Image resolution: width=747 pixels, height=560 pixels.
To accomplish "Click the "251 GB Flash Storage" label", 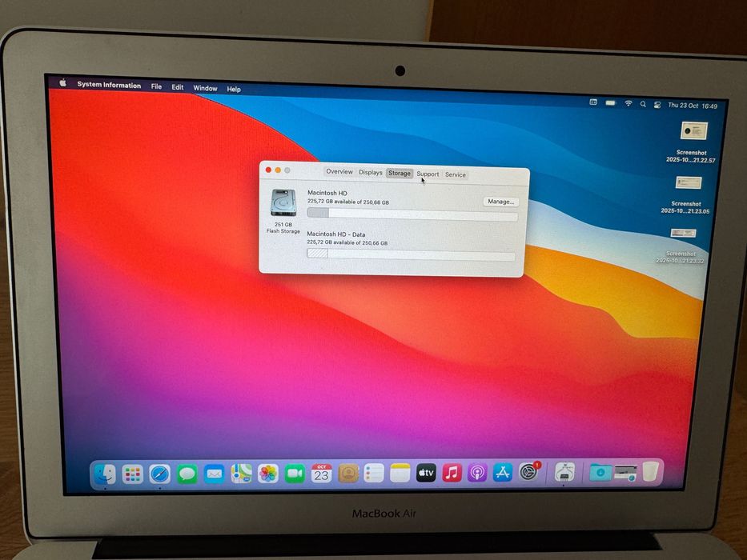I will pyautogui.click(x=283, y=228).
